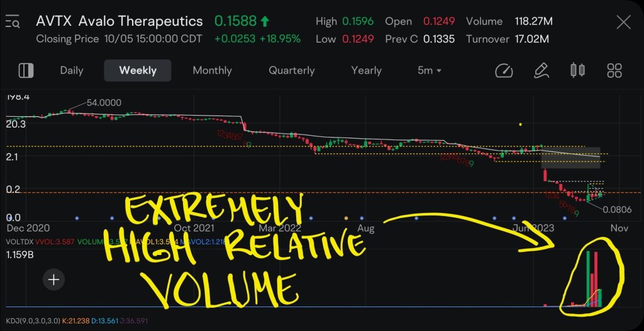The width and height of the screenshot is (644, 331).
Task: Click the orange event dot on timeline
Action: tap(346, 218)
